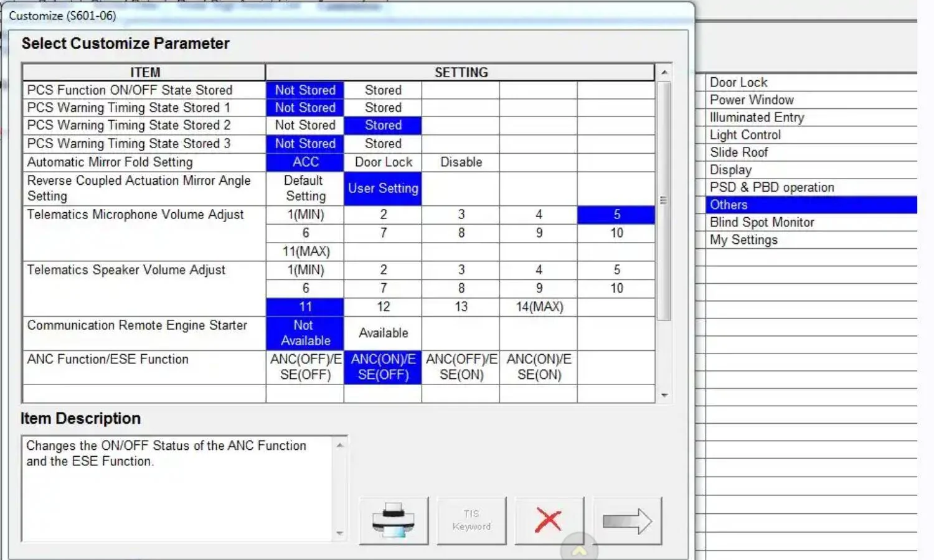Set Telematics Microphone Volume to 11(MAX)

tap(305, 251)
